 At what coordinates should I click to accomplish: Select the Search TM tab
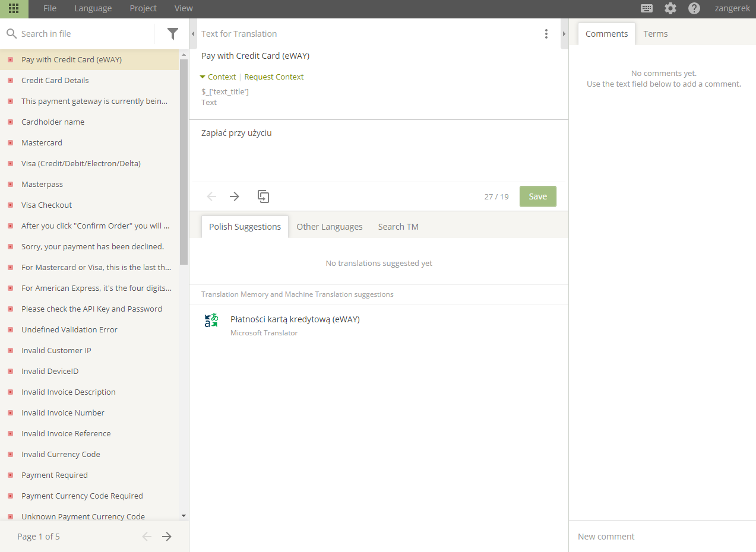[x=398, y=227]
